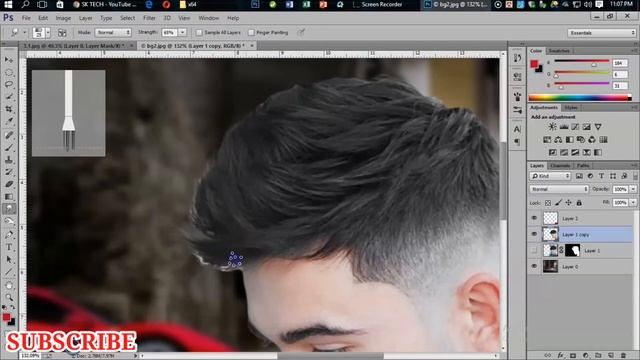Show Layer 1 visibility box
Viewport: 640px width, 360px height.
[534, 250]
